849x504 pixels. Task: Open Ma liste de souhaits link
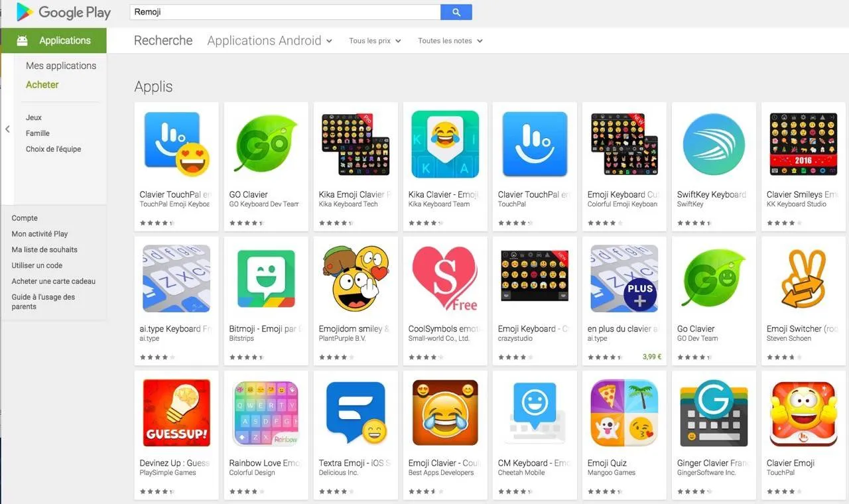[x=44, y=249]
